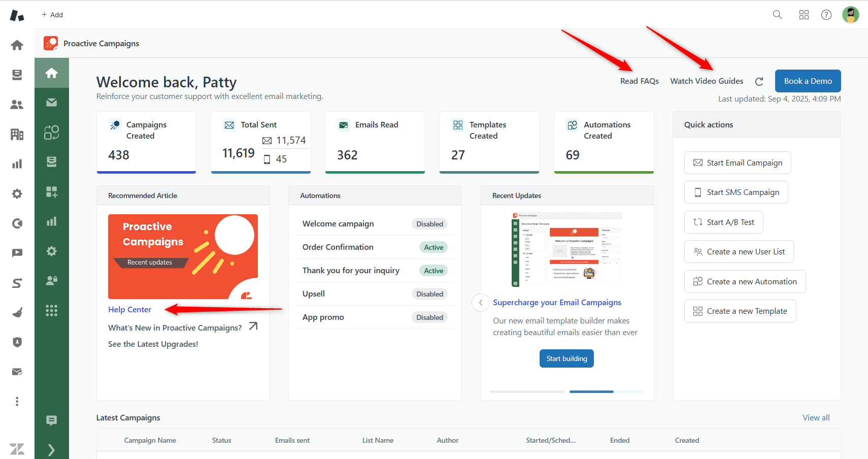Open the Admin gear icon in gray sidebar
The image size is (868, 459).
coord(17,193)
